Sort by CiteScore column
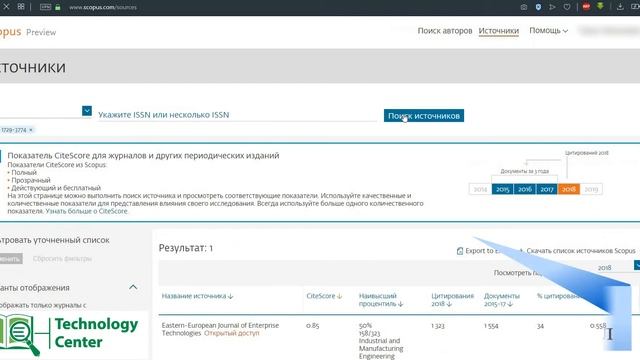 coord(324,296)
